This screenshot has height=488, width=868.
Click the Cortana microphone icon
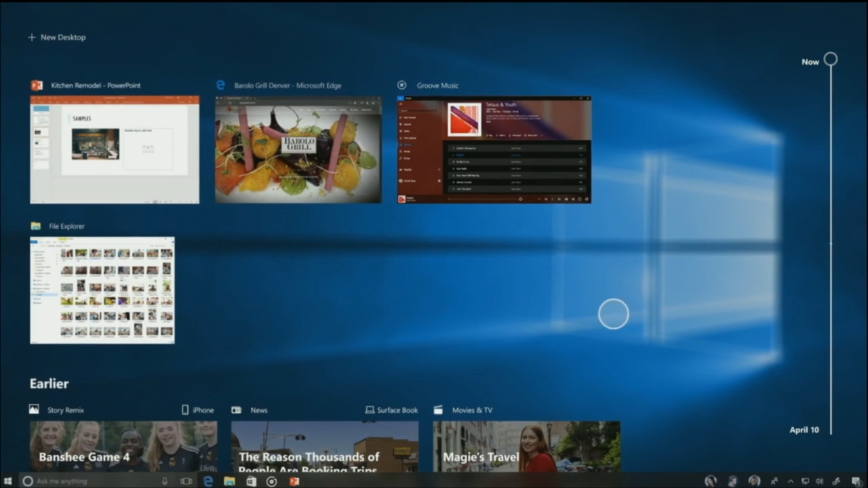(164, 481)
